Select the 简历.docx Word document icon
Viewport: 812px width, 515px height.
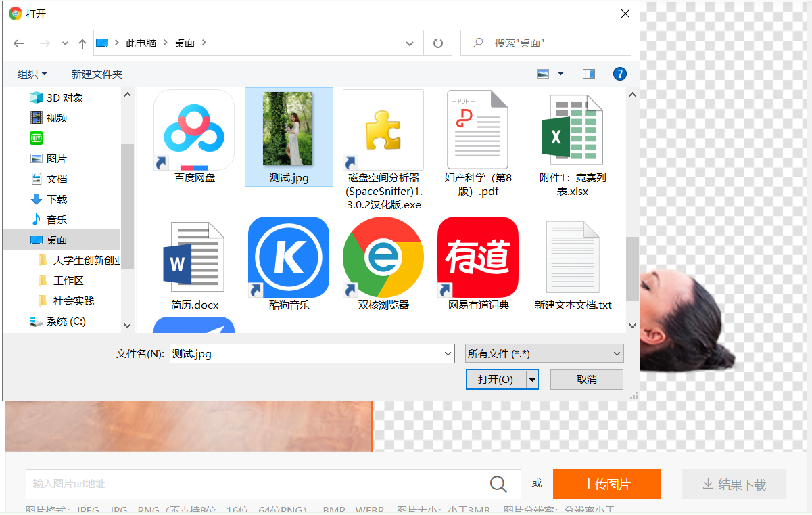point(194,257)
